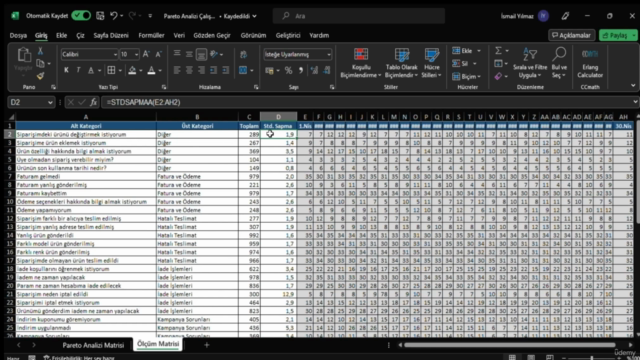Click the center align icon

click(x=189, y=70)
